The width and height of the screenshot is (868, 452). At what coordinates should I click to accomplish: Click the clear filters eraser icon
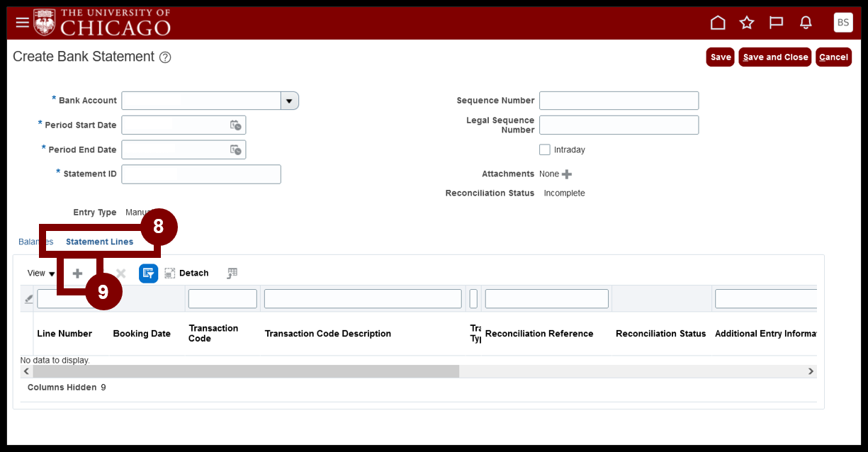pyautogui.click(x=28, y=299)
